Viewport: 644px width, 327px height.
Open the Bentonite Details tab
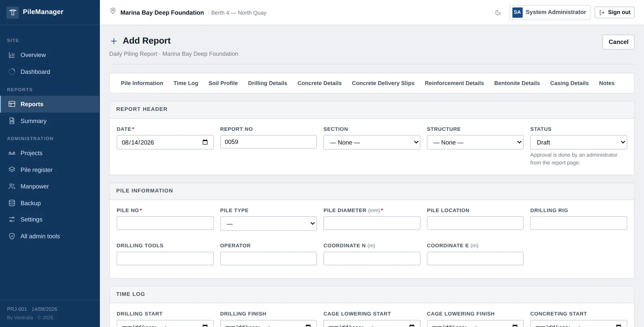[517, 83]
